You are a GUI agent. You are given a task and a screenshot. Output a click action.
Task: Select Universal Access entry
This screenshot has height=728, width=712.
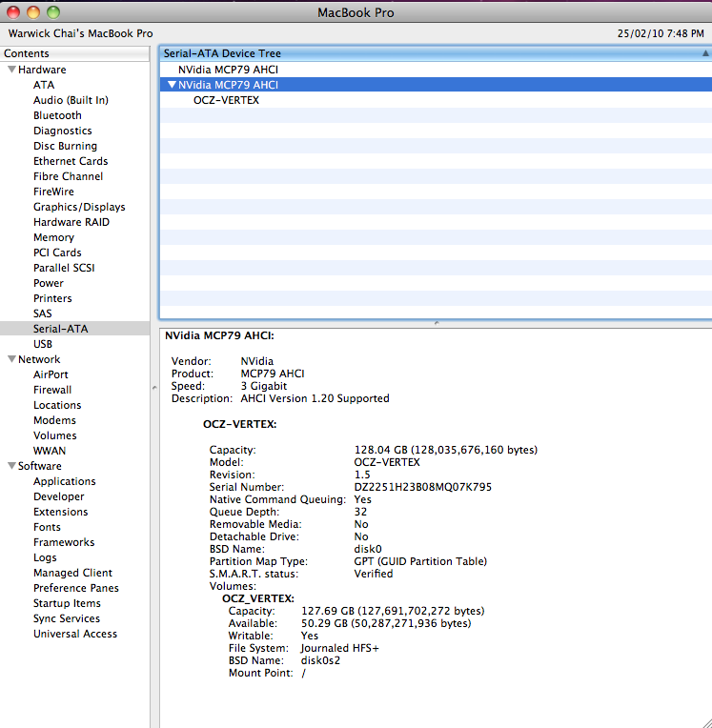[74, 634]
